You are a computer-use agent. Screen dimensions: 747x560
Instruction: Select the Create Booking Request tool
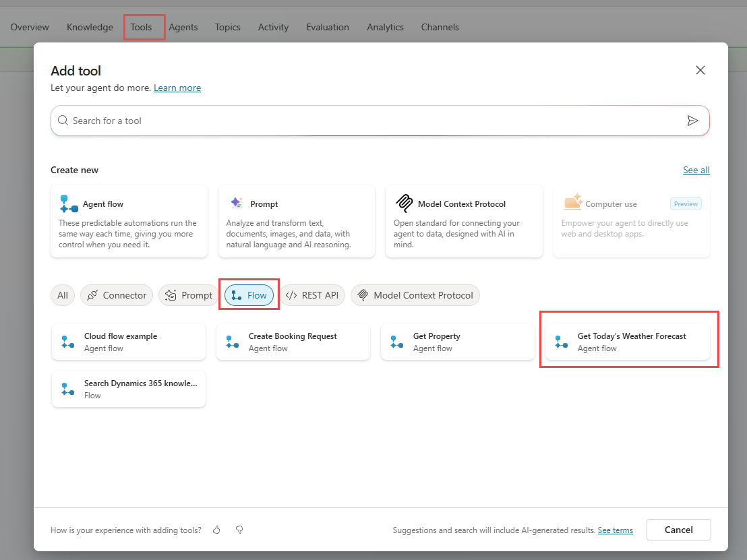click(293, 342)
